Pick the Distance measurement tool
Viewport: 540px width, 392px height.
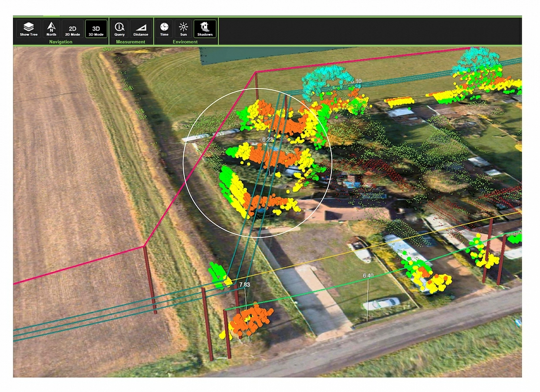141,29
